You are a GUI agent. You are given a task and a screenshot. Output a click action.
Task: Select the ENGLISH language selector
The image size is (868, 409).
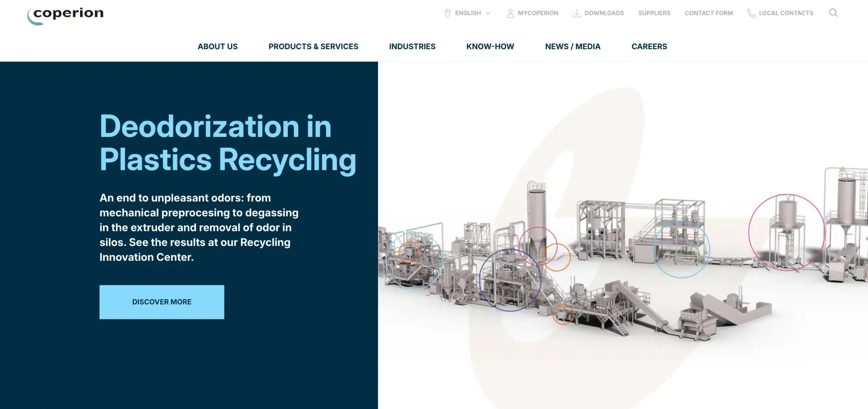click(x=468, y=13)
